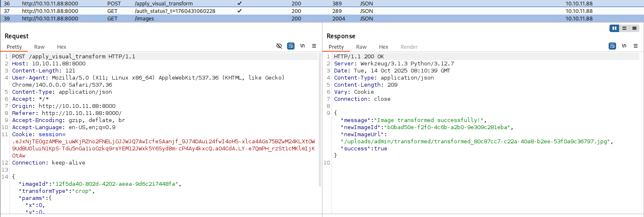Select the Pretty tab in Response
This screenshot has height=217, width=644.
pos(336,47)
